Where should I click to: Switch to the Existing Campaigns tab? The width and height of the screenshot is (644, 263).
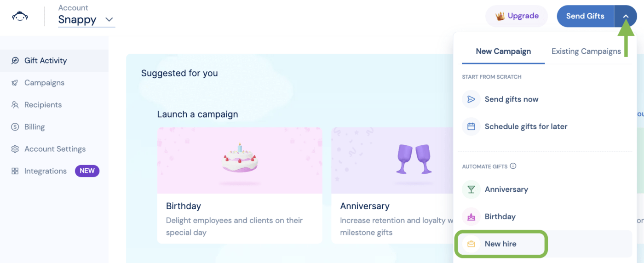tap(586, 51)
